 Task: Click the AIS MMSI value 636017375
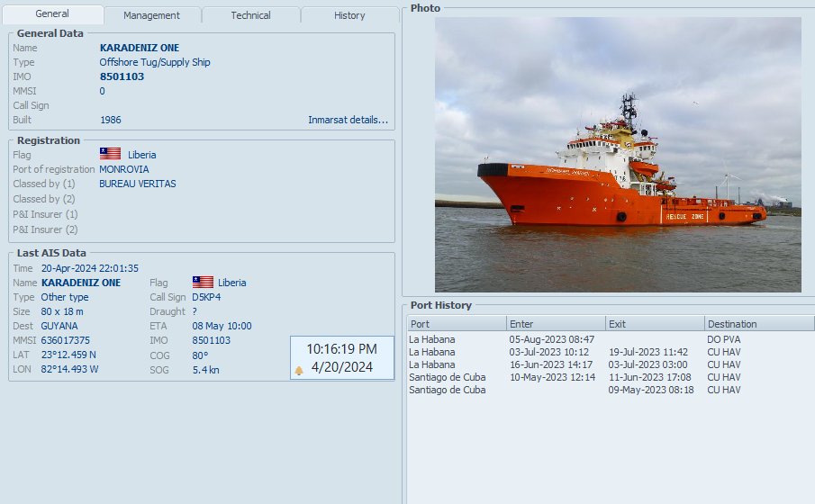click(x=66, y=341)
